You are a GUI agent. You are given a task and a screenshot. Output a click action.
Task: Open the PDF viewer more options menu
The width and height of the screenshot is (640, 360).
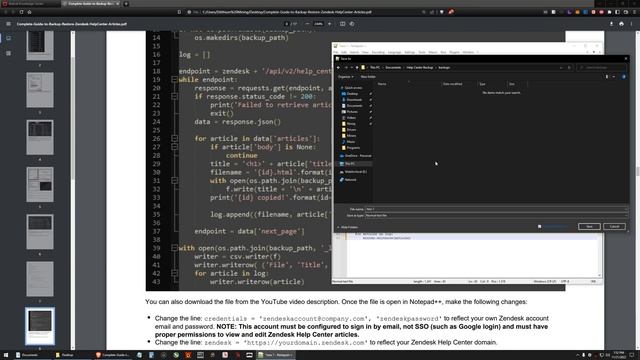click(631, 24)
